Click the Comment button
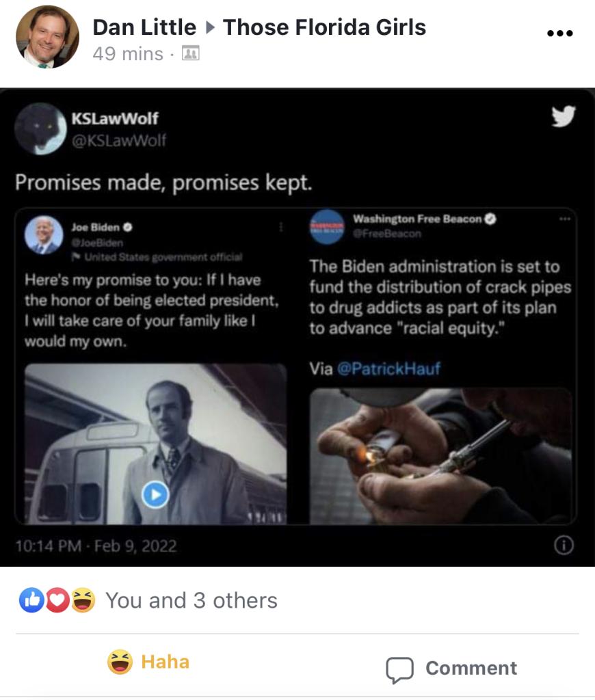This screenshot has width=595, height=700. coord(451,669)
